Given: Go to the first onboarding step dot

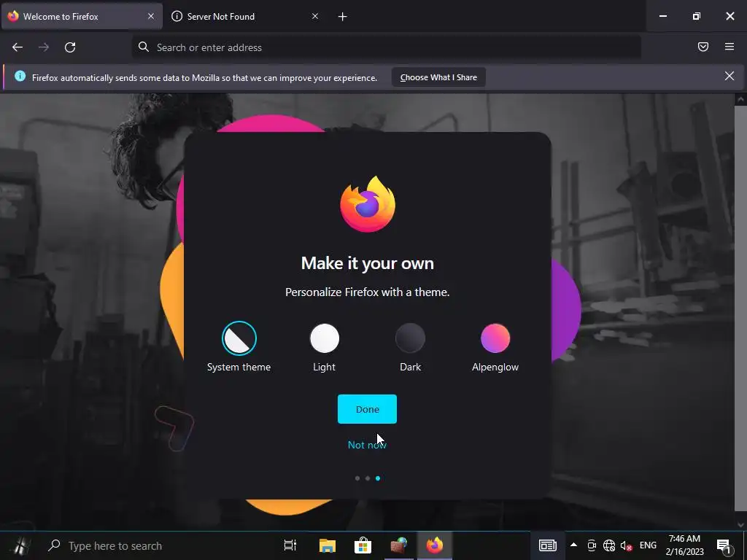Looking at the screenshot, I should tap(357, 478).
